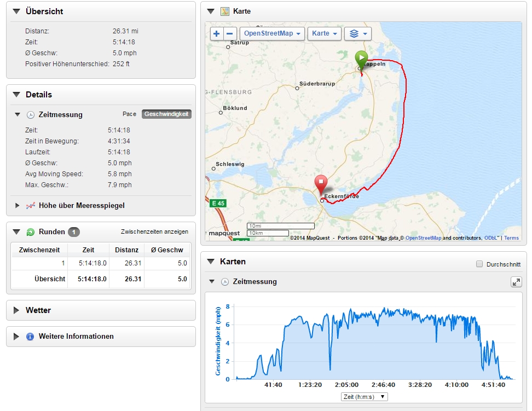Open the Zeit (h:m:s) axis dropdown
Image resolution: width=532 pixels, height=411 pixels.
(364, 397)
